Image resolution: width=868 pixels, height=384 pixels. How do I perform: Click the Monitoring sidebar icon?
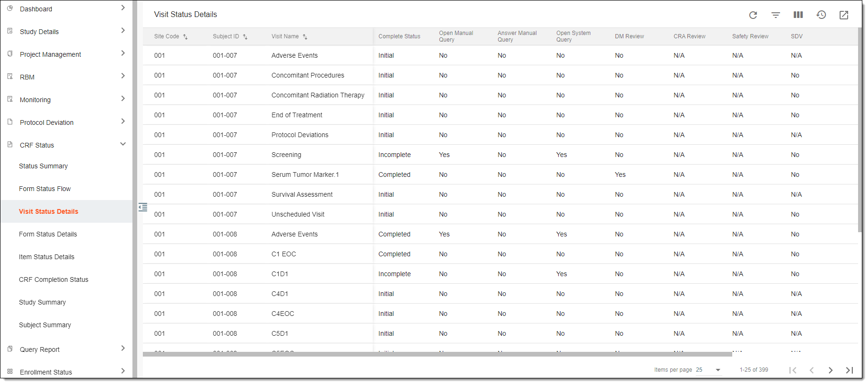[x=10, y=99]
